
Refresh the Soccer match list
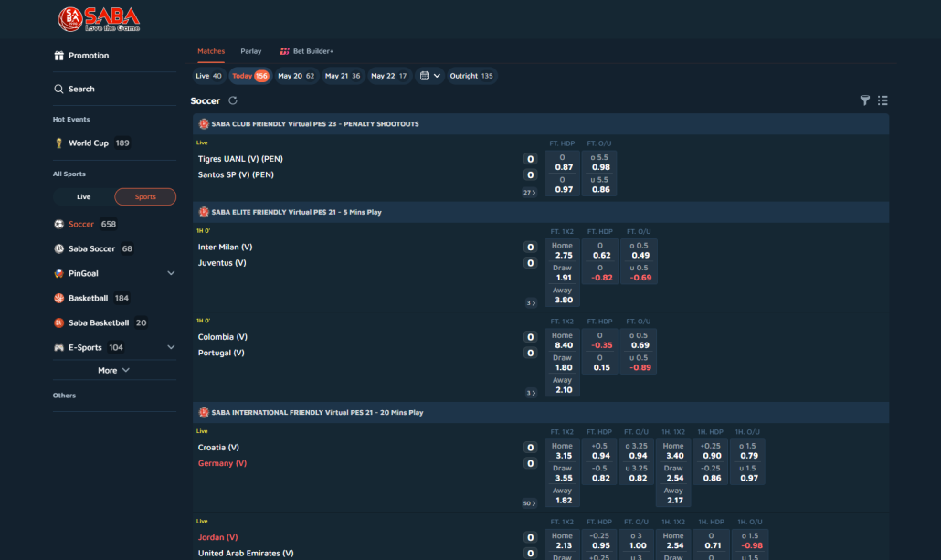point(233,100)
